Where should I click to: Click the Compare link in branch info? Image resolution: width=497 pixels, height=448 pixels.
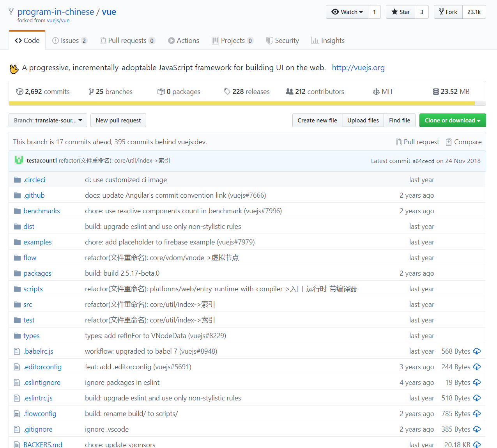464,142
